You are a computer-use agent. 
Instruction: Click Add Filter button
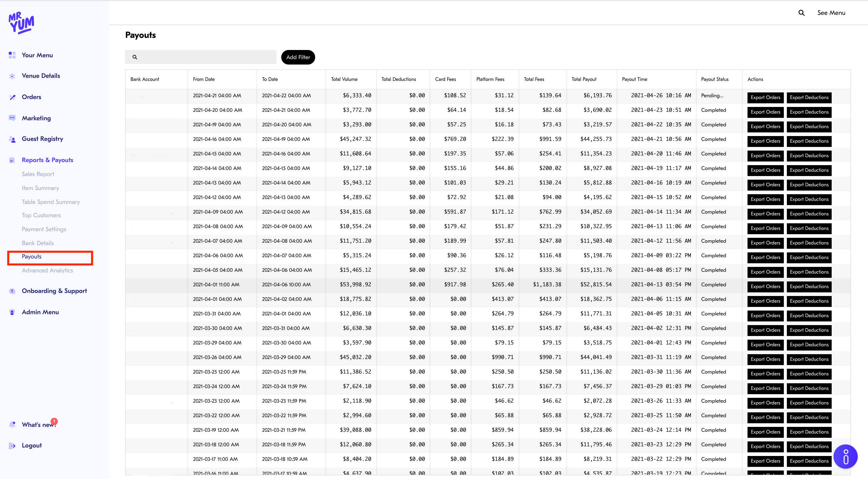pos(298,57)
